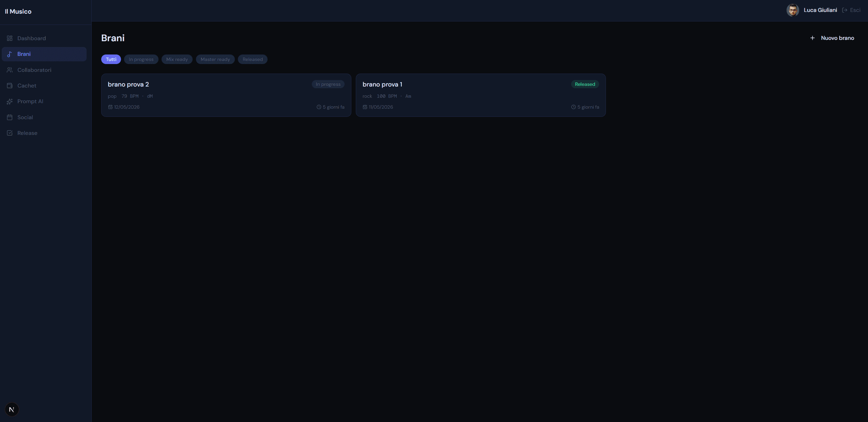The width and height of the screenshot is (868, 422).
Task: Click the Collaboratori people icon
Action: pos(10,70)
